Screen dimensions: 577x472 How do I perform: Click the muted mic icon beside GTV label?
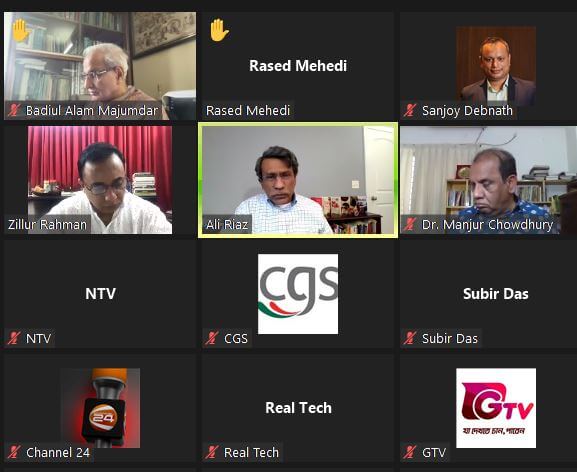(x=410, y=452)
